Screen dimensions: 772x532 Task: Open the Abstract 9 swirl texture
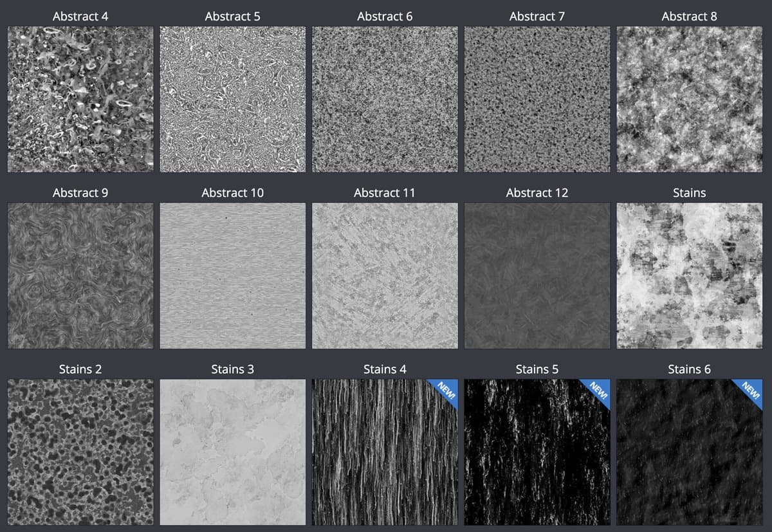tap(80, 276)
